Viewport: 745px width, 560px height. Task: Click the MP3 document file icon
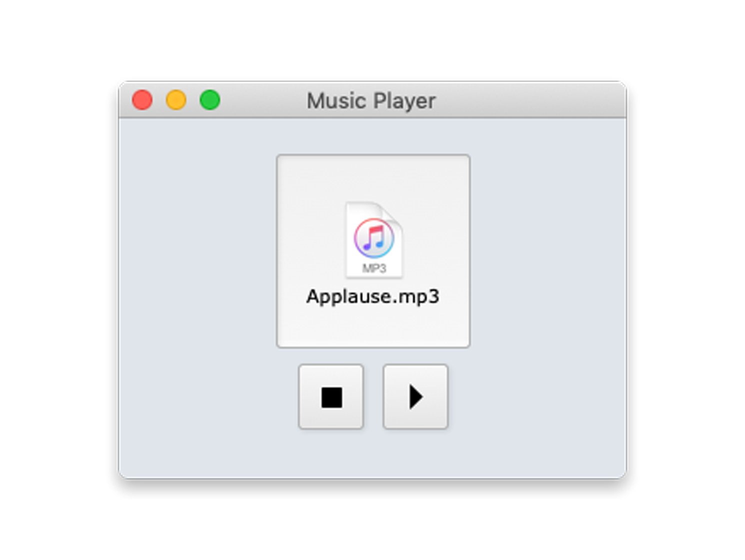(374, 239)
